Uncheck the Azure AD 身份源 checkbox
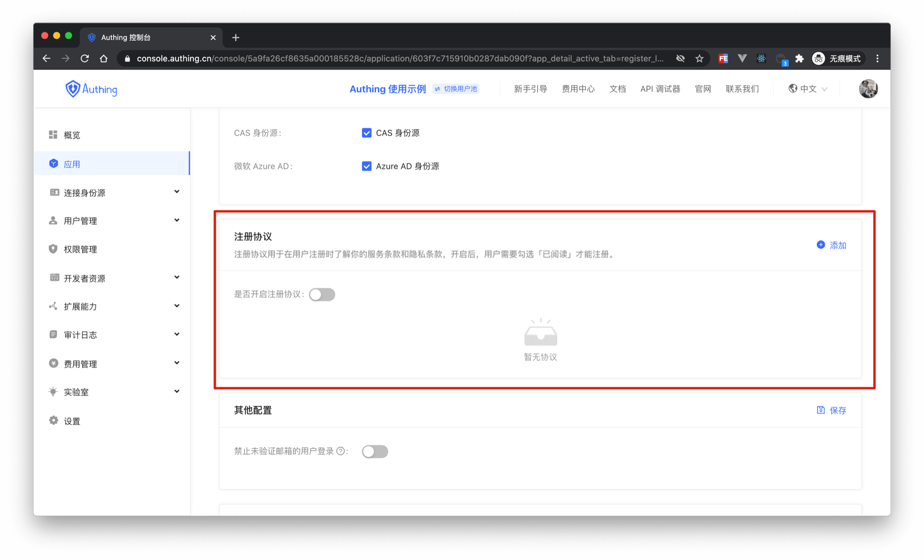Image resolution: width=924 pixels, height=560 pixels. click(367, 166)
